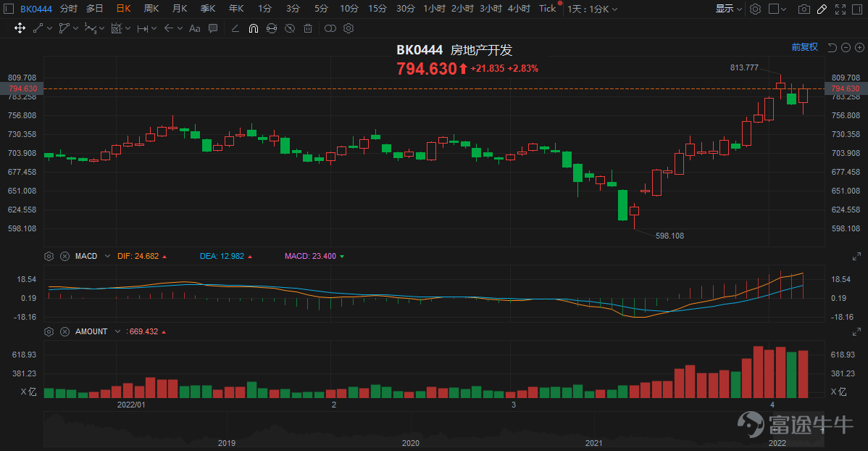Click the overlapping circles compare icon
The image size is (868, 451).
coord(330,28)
